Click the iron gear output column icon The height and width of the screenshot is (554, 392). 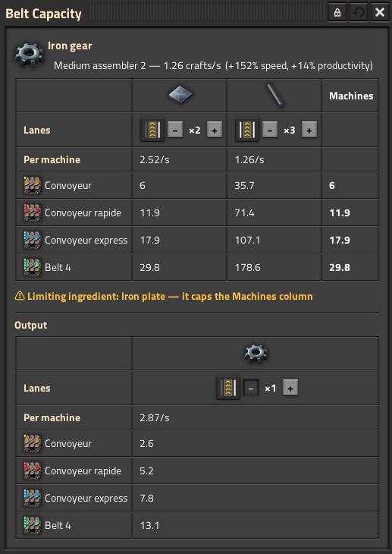point(256,354)
